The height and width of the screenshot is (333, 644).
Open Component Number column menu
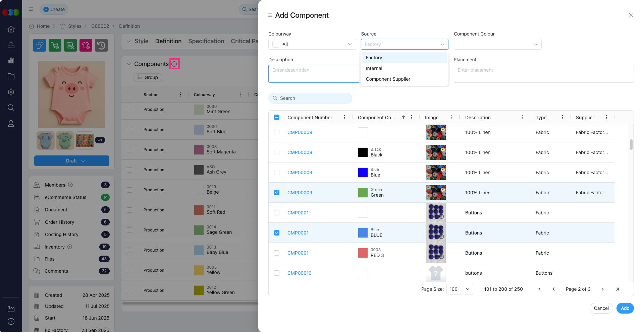click(344, 118)
